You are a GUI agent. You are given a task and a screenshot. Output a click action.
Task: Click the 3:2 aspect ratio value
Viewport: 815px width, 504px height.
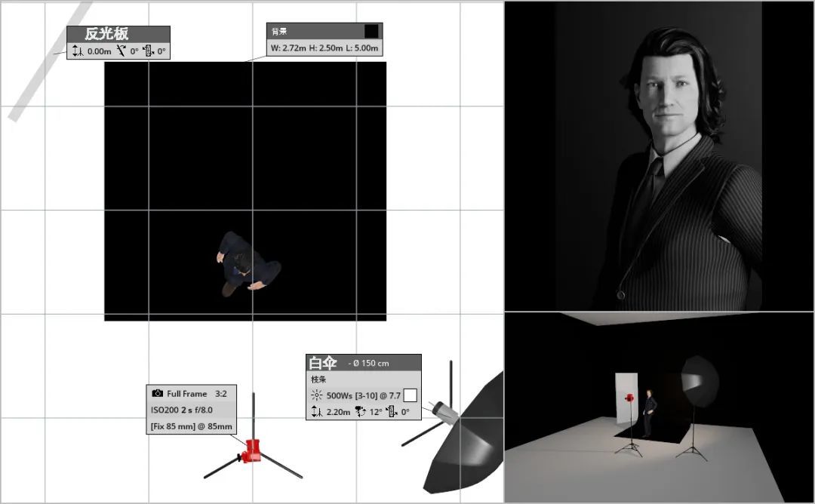point(221,394)
